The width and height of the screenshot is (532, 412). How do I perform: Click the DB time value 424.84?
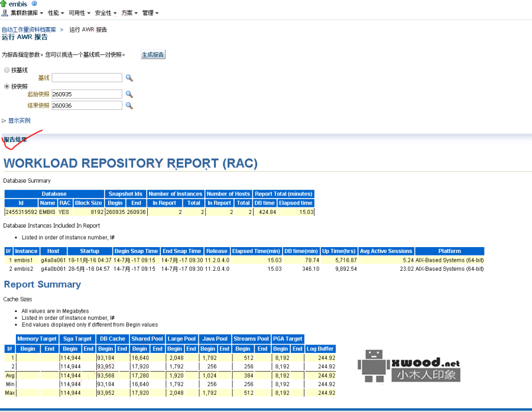(267, 212)
